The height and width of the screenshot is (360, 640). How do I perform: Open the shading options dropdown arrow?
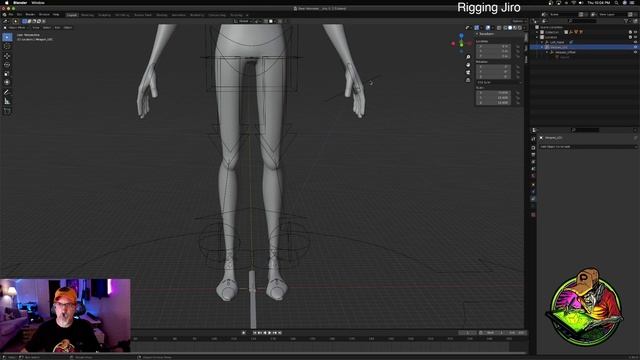tap(524, 28)
